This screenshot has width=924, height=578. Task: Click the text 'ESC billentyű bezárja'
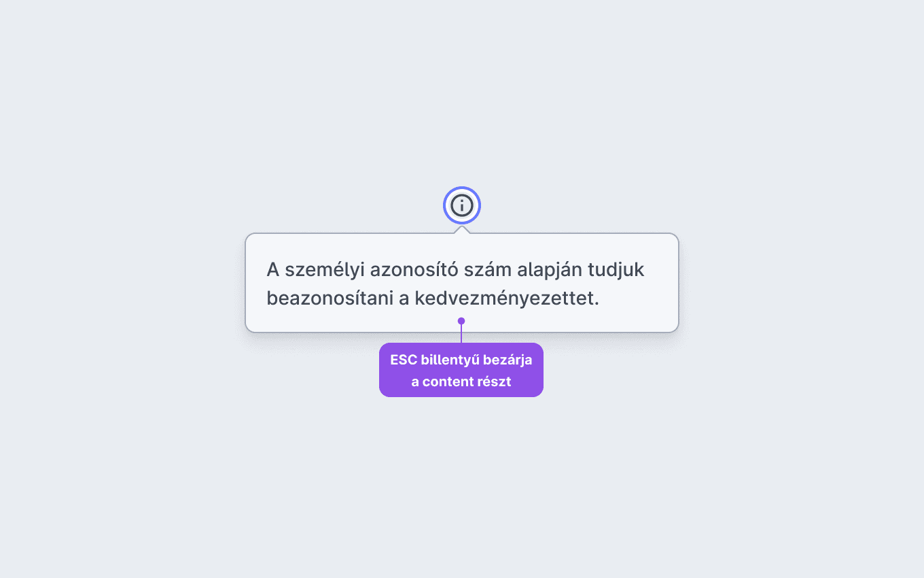point(461,360)
